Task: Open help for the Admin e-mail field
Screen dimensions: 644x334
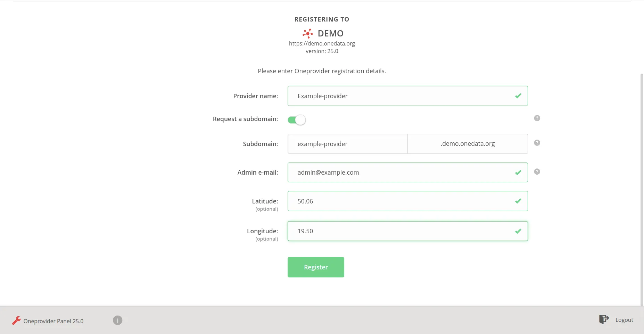Action: coord(537,172)
